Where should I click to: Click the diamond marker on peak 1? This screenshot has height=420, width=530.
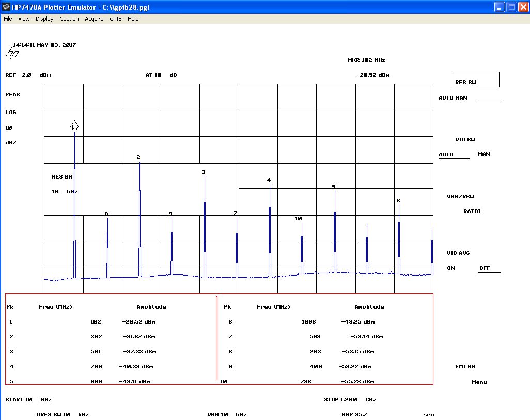pos(74,126)
